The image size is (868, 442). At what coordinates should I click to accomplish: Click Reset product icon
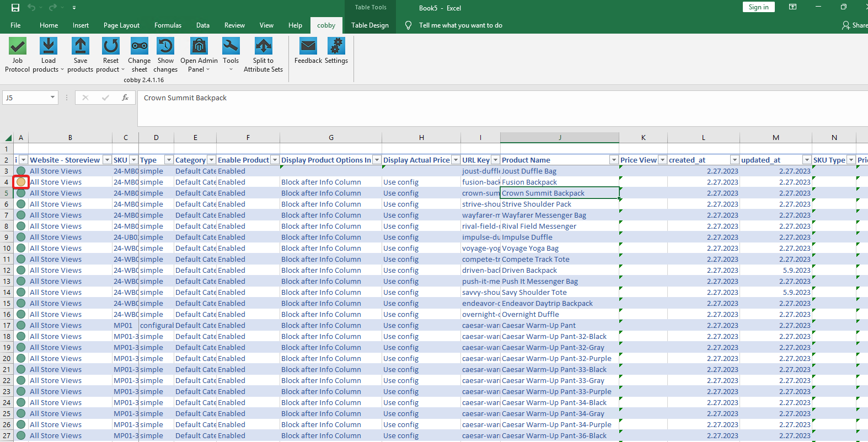(111, 46)
